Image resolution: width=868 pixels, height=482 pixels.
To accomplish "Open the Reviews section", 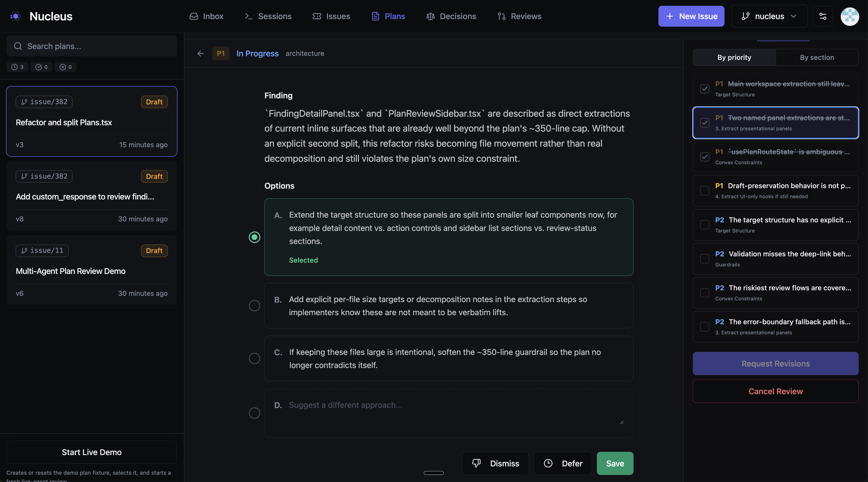I will (519, 16).
